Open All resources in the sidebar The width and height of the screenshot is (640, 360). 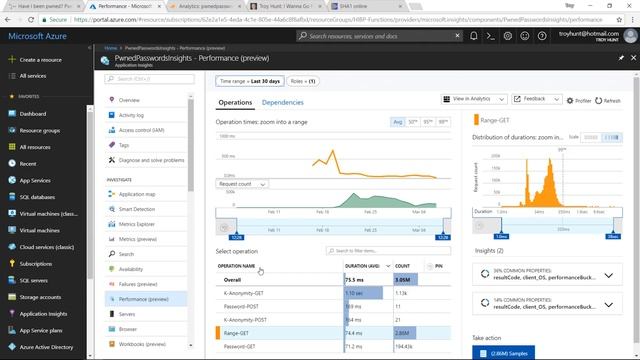tap(35, 147)
